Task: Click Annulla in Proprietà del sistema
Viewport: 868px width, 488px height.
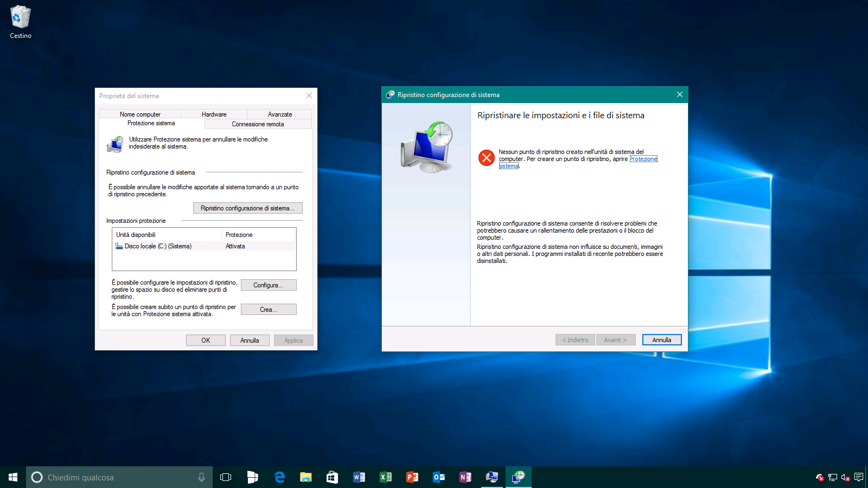Action: (250, 341)
